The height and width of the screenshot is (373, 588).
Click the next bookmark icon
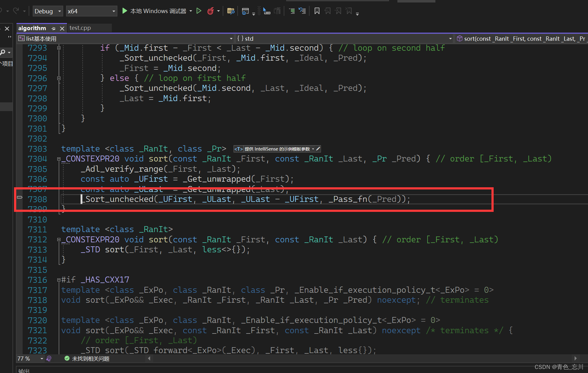338,11
